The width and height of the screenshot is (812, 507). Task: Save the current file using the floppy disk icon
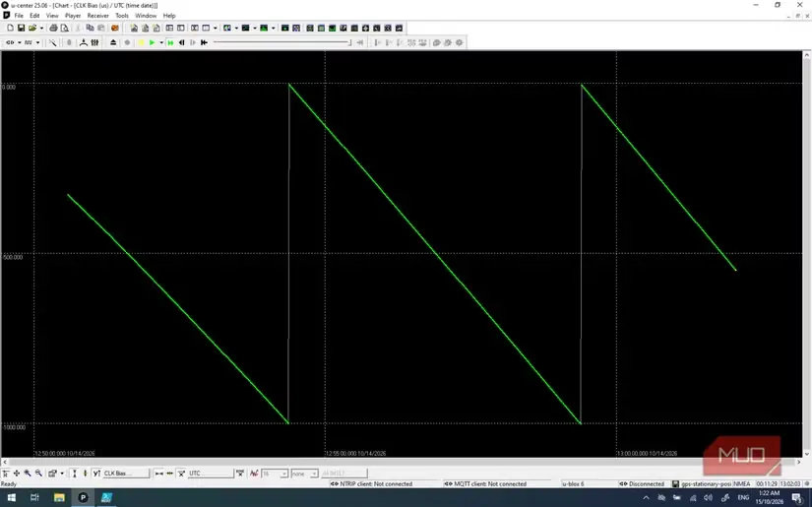point(22,28)
